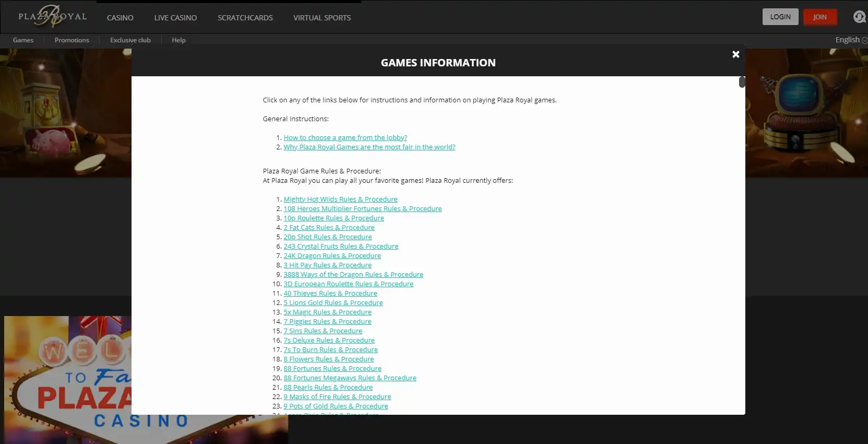
Task: Open Mighty Hot Wilds Rules & Procedure
Action: 340,200
